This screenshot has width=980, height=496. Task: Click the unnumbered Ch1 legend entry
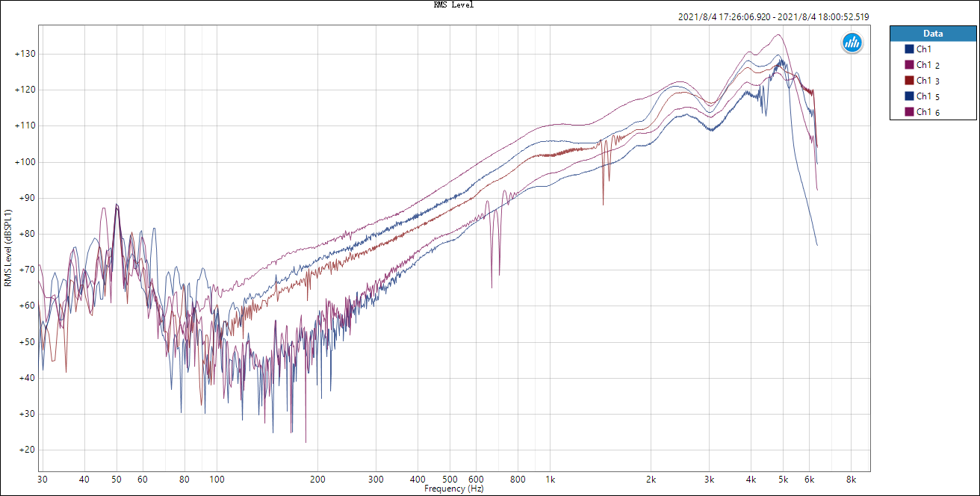tap(918, 49)
